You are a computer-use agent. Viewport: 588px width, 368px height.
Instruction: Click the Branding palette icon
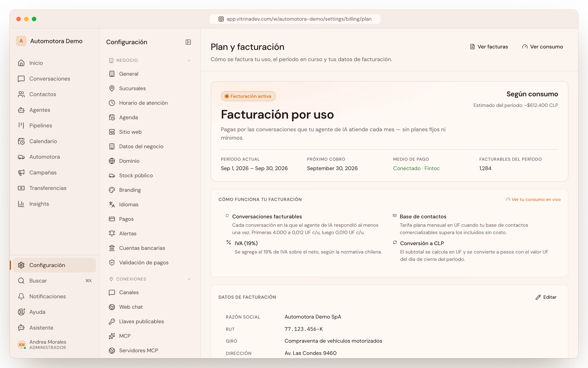click(112, 190)
